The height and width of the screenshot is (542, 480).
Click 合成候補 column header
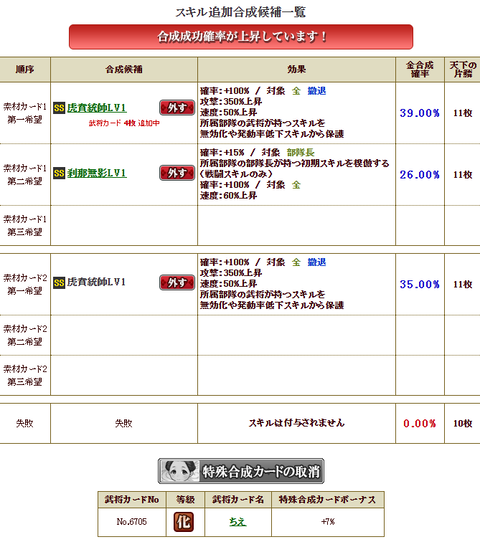124,69
